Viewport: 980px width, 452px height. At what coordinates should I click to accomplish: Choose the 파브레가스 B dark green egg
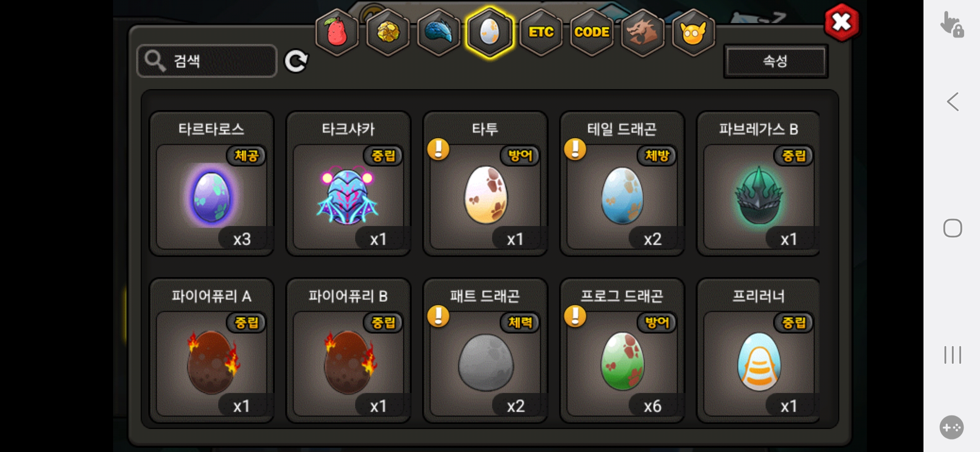pos(758,184)
